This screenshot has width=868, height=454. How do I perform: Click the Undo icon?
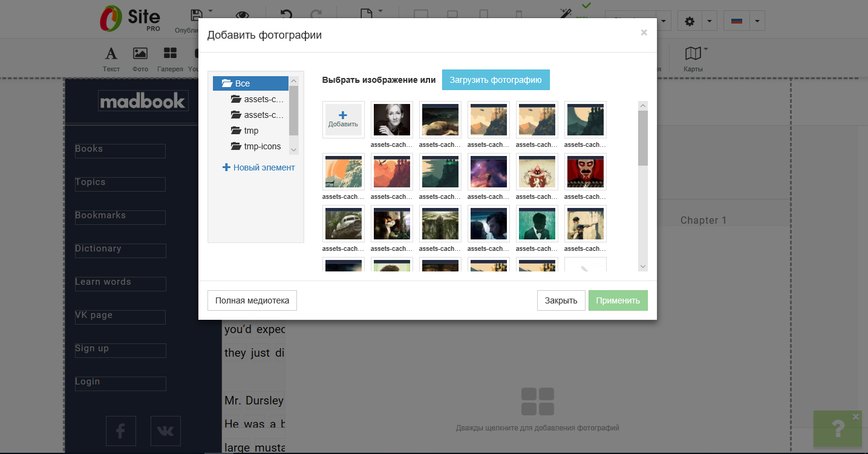(287, 13)
